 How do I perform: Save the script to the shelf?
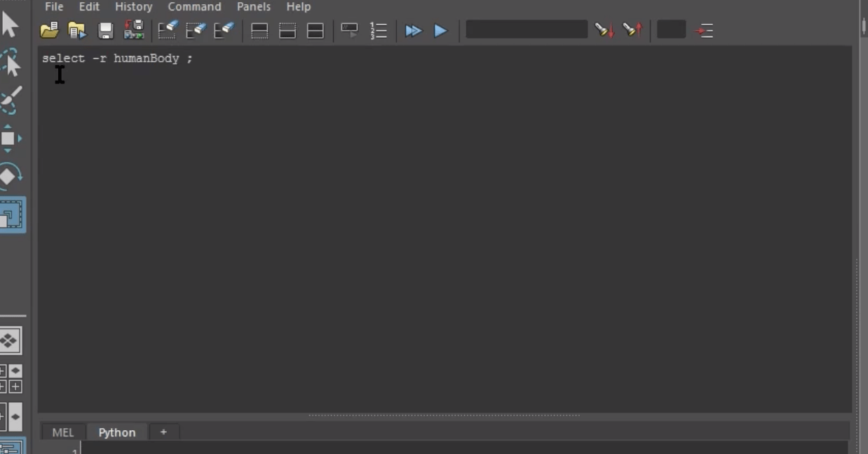[133, 30]
